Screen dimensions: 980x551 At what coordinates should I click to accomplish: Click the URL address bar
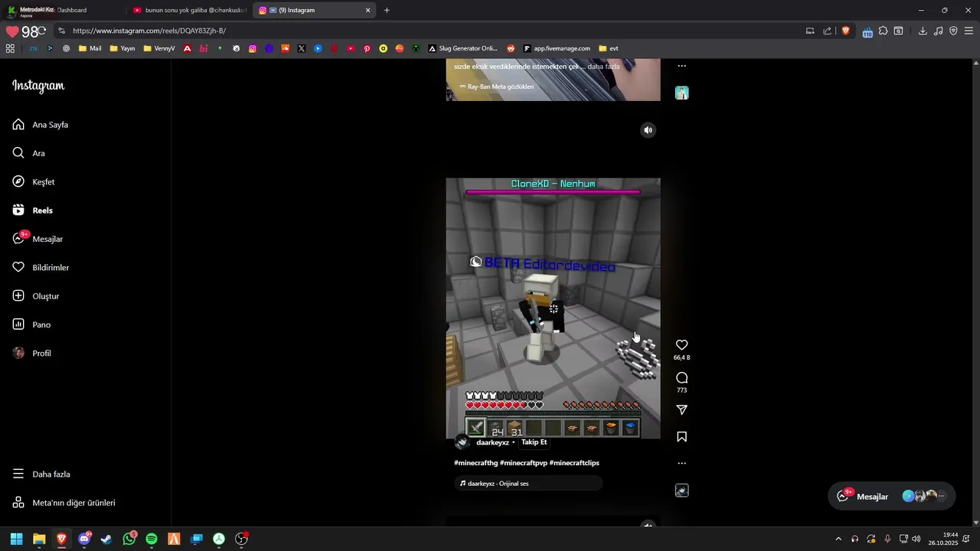(x=429, y=31)
